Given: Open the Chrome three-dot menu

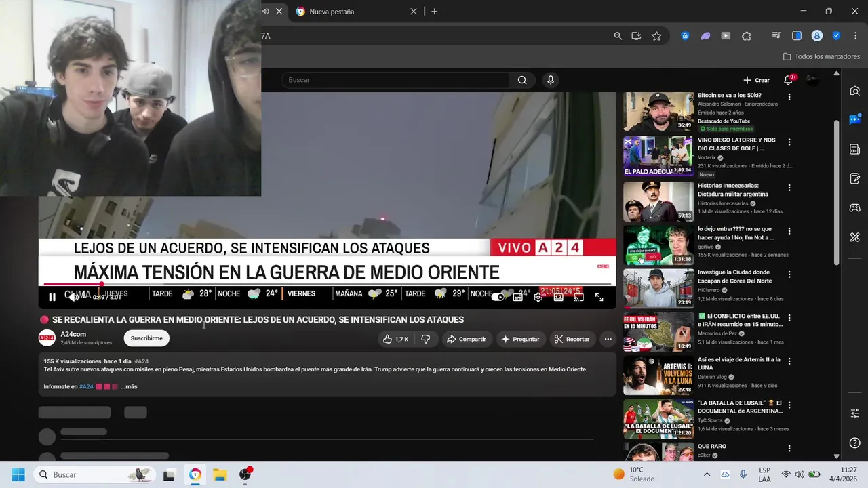Looking at the screenshot, I should 854,36.
